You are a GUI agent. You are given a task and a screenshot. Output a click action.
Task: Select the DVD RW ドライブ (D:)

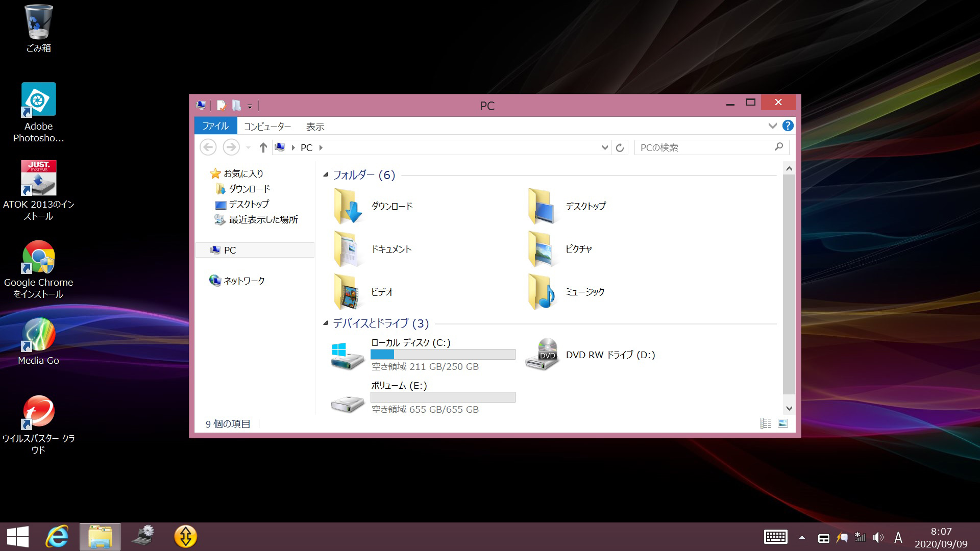click(x=591, y=355)
